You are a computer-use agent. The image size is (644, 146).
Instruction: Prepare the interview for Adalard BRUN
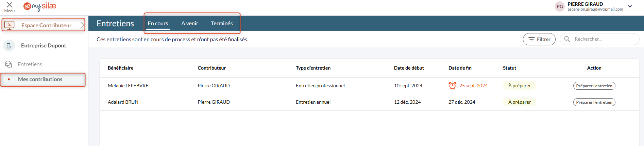(594, 102)
